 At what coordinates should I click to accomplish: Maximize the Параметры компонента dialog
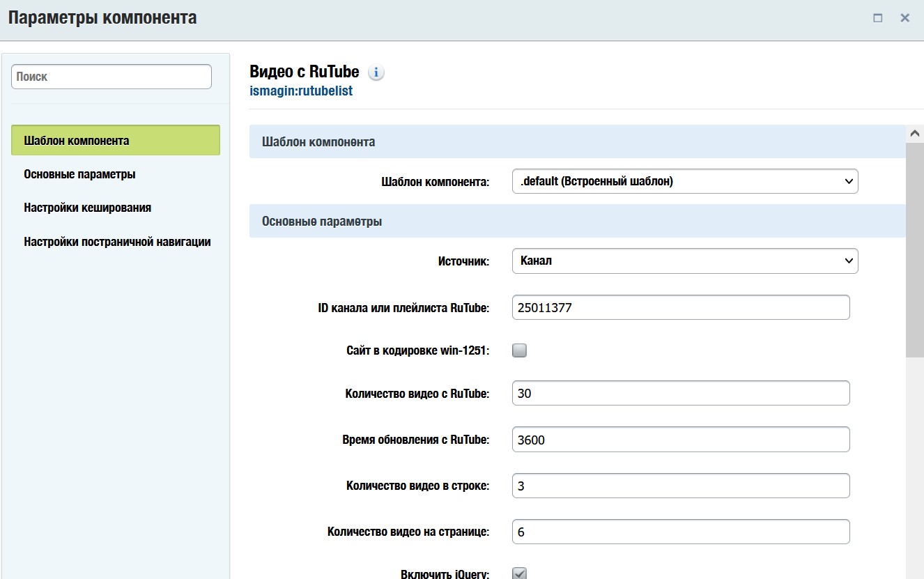pyautogui.click(x=878, y=18)
